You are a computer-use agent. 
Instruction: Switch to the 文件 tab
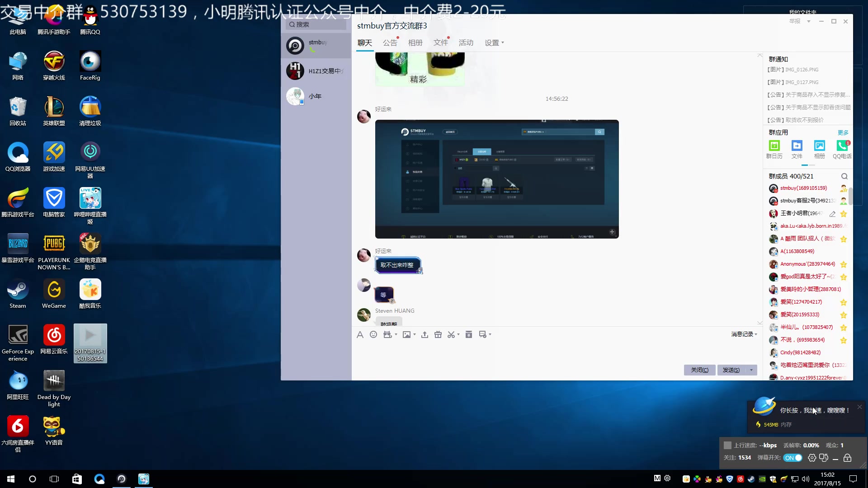tap(441, 43)
